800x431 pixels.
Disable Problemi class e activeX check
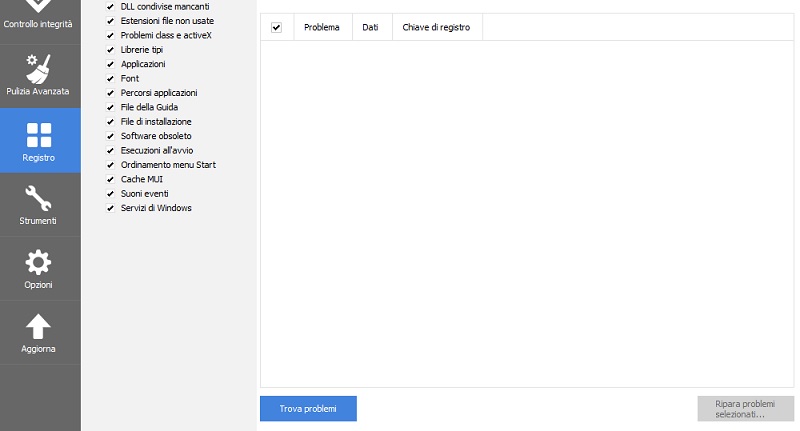click(110, 35)
